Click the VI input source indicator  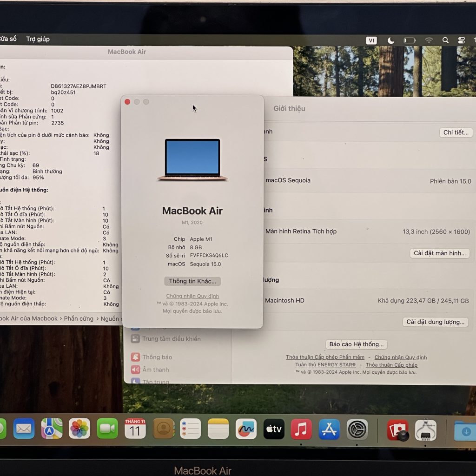point(371,40)
